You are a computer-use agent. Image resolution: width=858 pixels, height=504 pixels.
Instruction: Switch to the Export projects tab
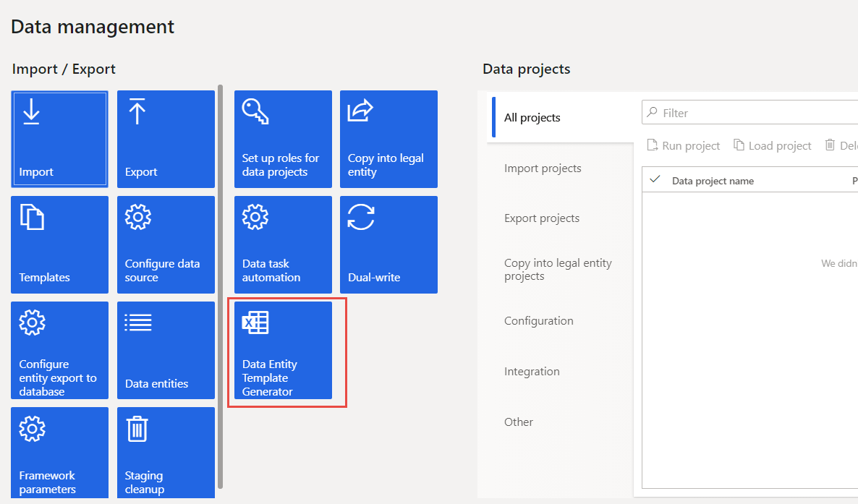(542, 218)
